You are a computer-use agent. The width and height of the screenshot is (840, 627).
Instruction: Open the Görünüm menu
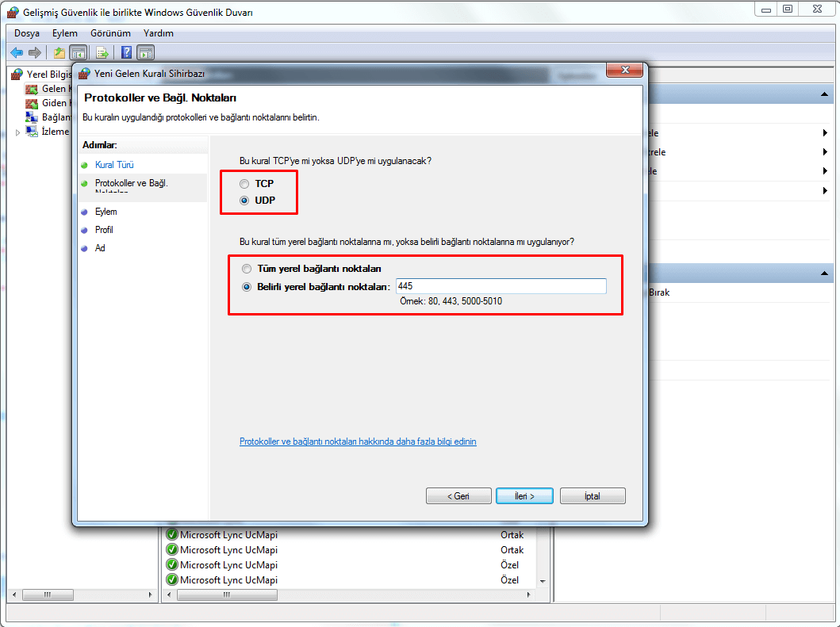pyautogui.click(x=110, y=33)
